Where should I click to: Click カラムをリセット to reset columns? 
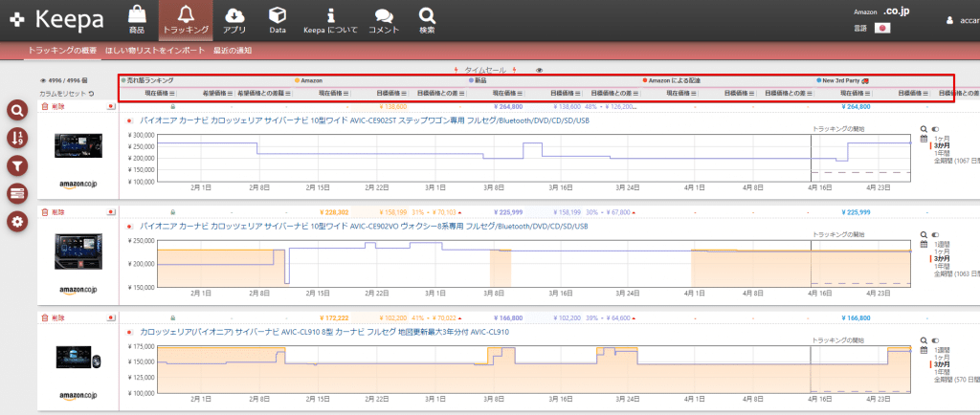[66, 94]
